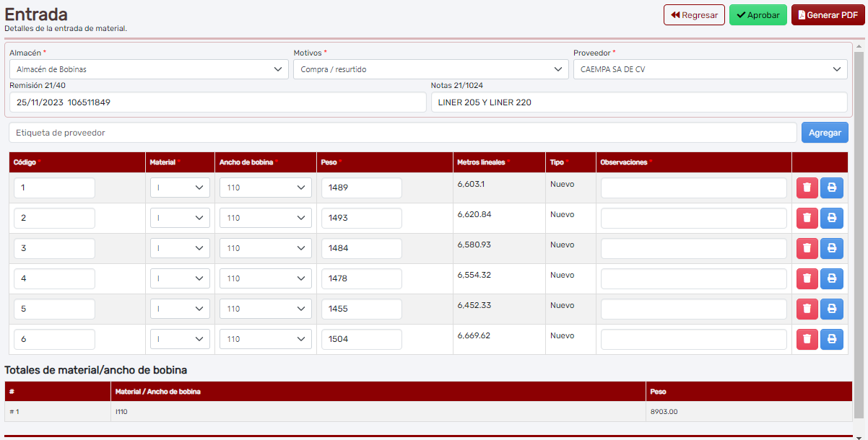The width and height of the screenshot is (868, 440).
Task: Print label for row with code 5
Action: [x=831, y=309]
